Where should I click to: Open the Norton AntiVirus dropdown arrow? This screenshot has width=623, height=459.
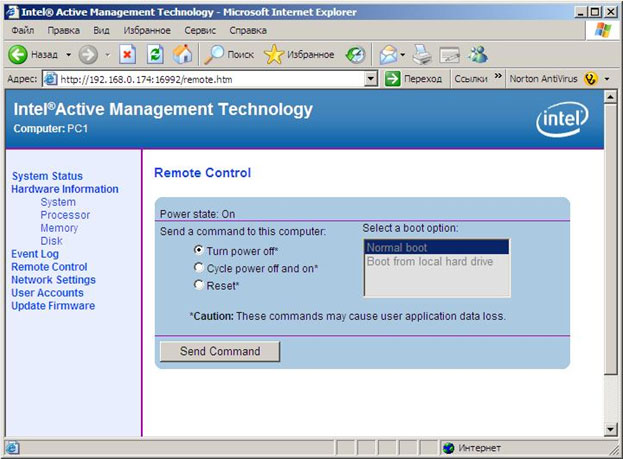coord(609,78)
